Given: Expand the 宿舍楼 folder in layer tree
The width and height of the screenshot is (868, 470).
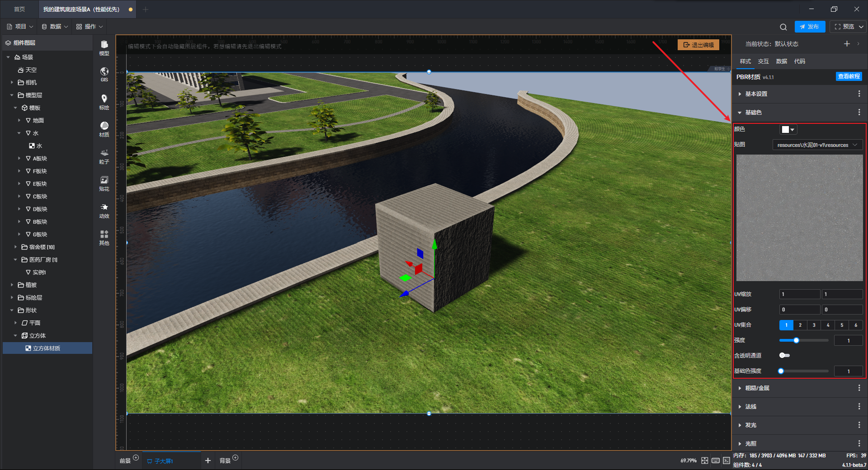Looking at the screenshot, I should coord(15,247).
